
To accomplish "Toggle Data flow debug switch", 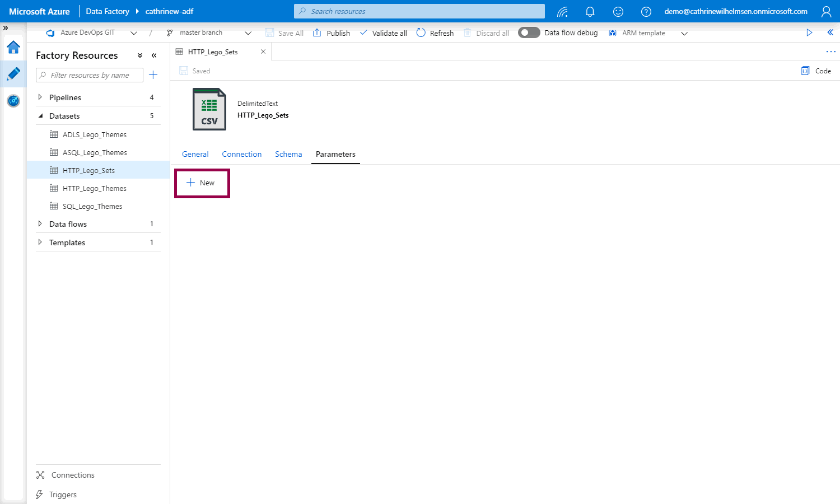I will click(x=529, y=33).
